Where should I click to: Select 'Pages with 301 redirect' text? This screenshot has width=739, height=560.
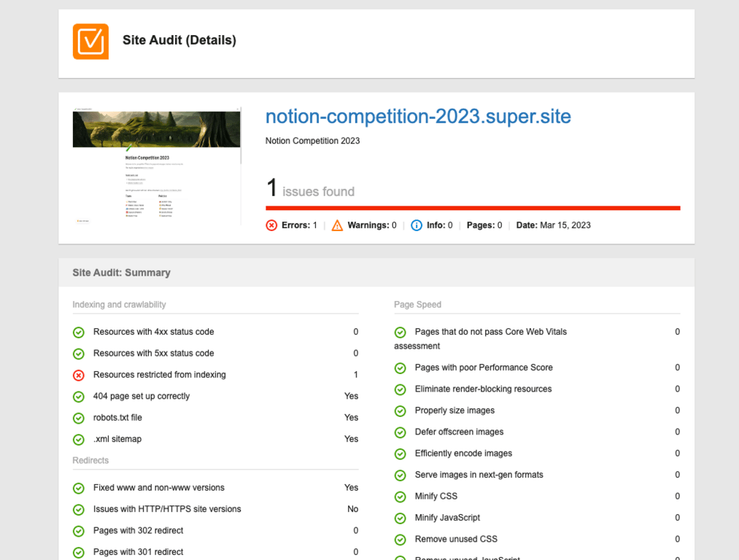point(138,552)
